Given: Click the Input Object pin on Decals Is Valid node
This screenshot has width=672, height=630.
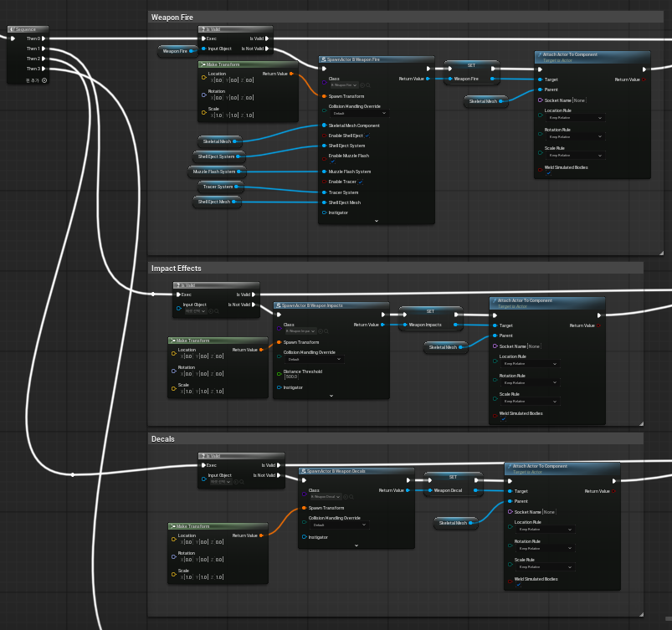Looking at the screenshot, I should (x=203, y=479).
